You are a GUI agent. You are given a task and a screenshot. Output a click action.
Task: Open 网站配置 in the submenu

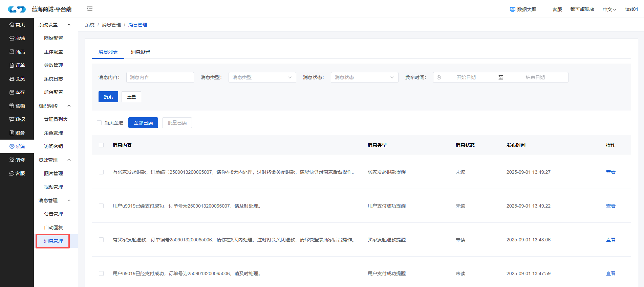pyautogui.click(x=53, y=38)
